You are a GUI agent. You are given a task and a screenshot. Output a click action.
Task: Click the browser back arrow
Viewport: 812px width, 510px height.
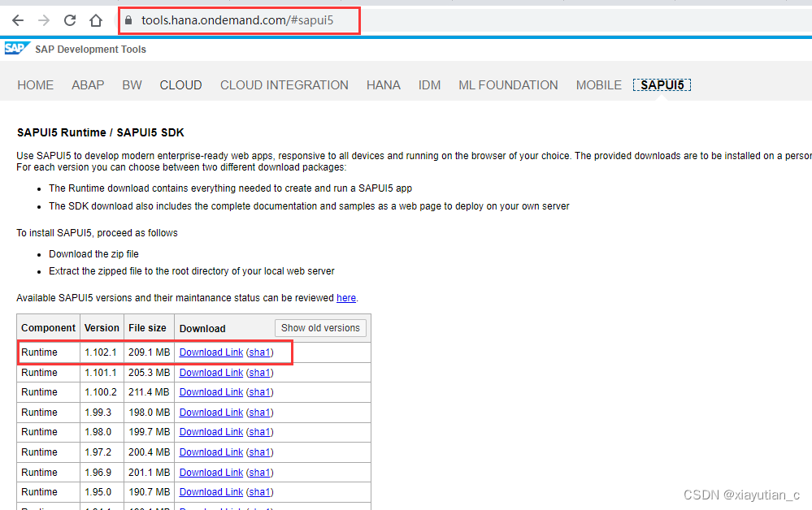pyautogui.click(x=18, y=20)
